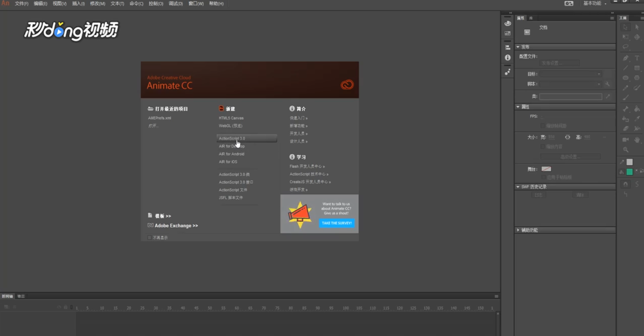Check the 不再显示 checkbox

coord(150,238)
